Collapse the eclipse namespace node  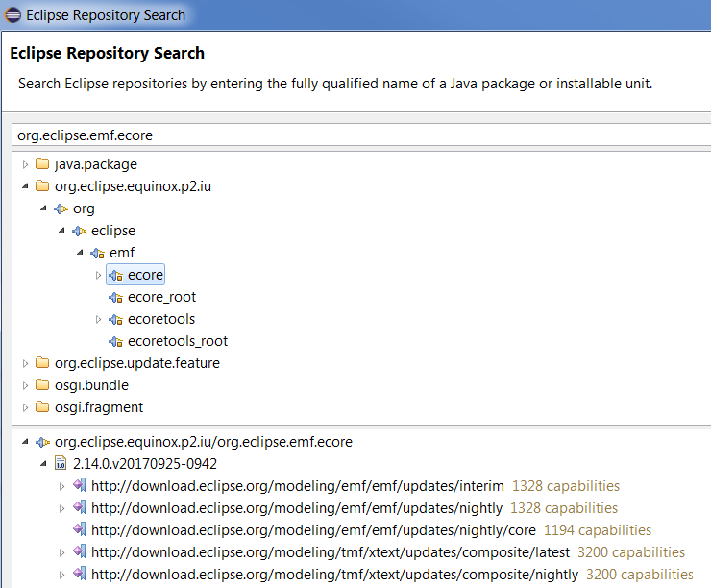pos(61,231)
